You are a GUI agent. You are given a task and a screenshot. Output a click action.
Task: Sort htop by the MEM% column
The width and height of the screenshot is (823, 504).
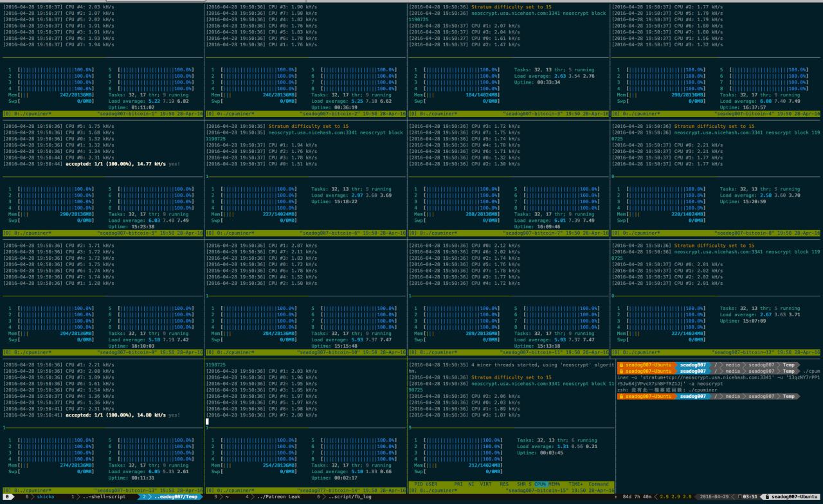point(555,484)
